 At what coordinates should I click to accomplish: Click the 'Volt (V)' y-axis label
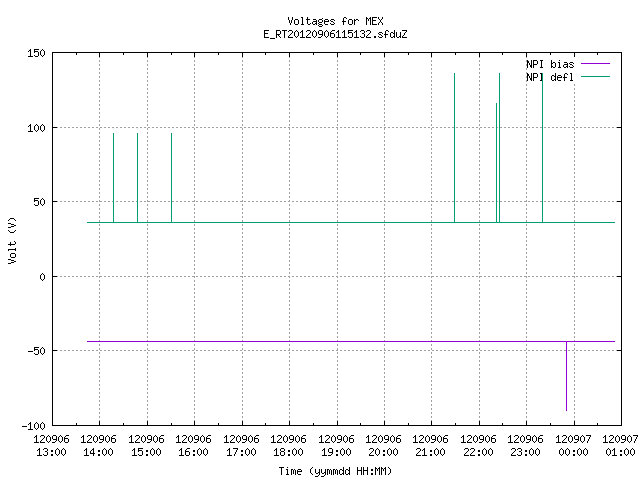[x=12, y=240]
